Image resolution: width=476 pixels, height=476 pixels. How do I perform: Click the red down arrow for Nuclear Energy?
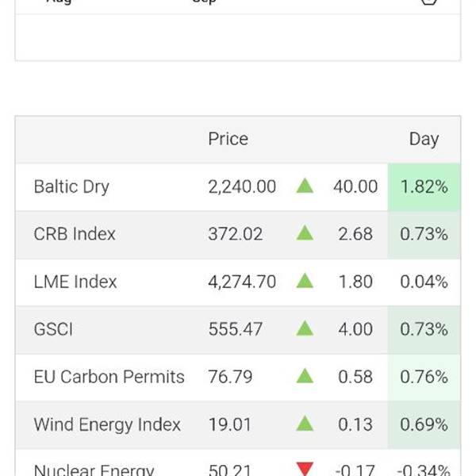click(x=305, y=469)
